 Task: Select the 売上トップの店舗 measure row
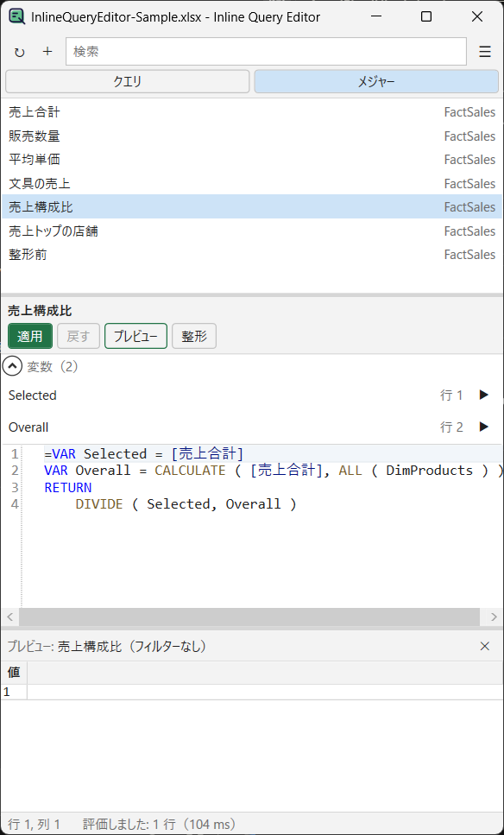point(252,231)
